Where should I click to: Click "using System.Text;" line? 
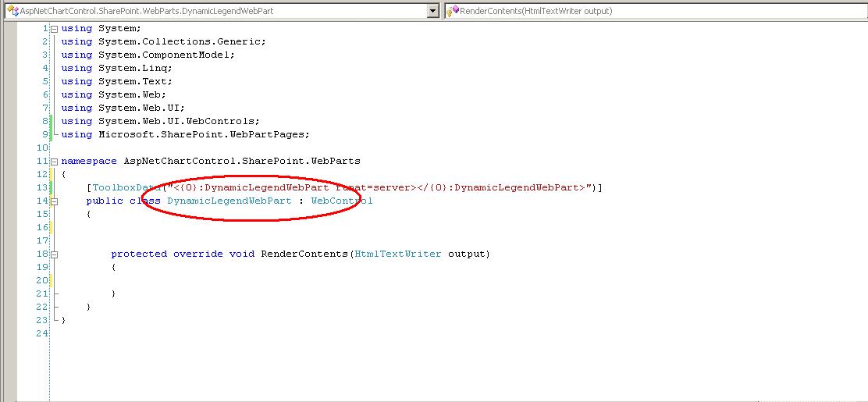117,81
